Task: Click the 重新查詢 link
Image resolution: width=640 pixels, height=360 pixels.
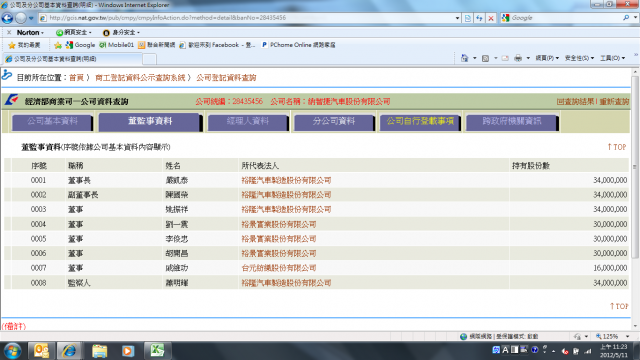Action: [614, 102]
